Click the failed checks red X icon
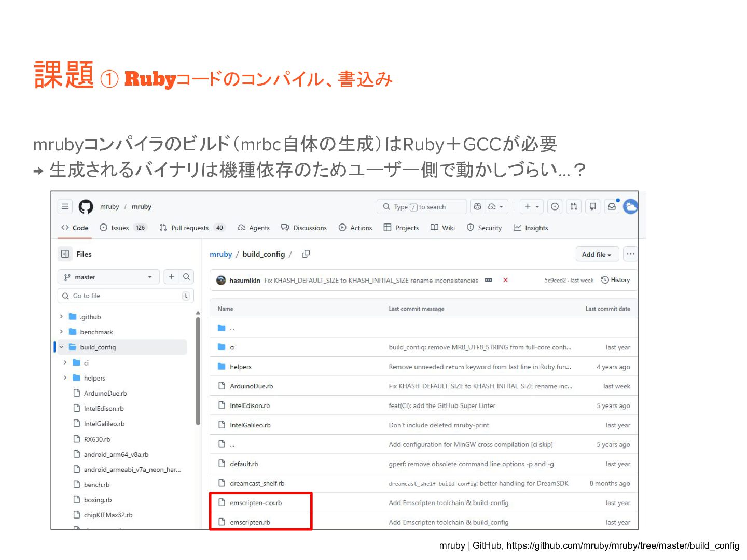This screenshot has width=747, height=560. [x=505, y=280]
